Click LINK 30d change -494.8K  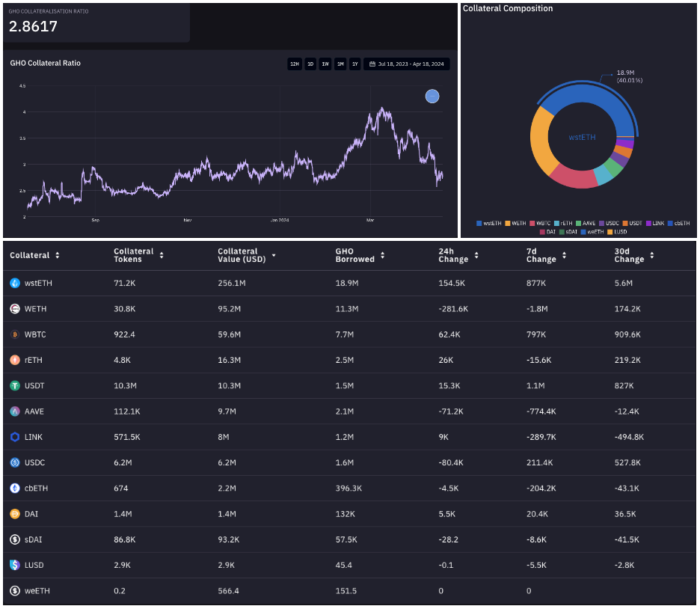[x=629, y=437]
